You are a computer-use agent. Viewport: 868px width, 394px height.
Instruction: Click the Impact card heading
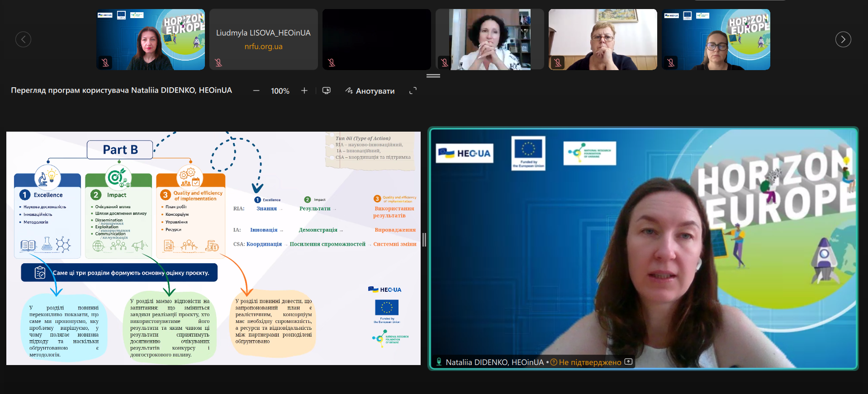point(117,195)
